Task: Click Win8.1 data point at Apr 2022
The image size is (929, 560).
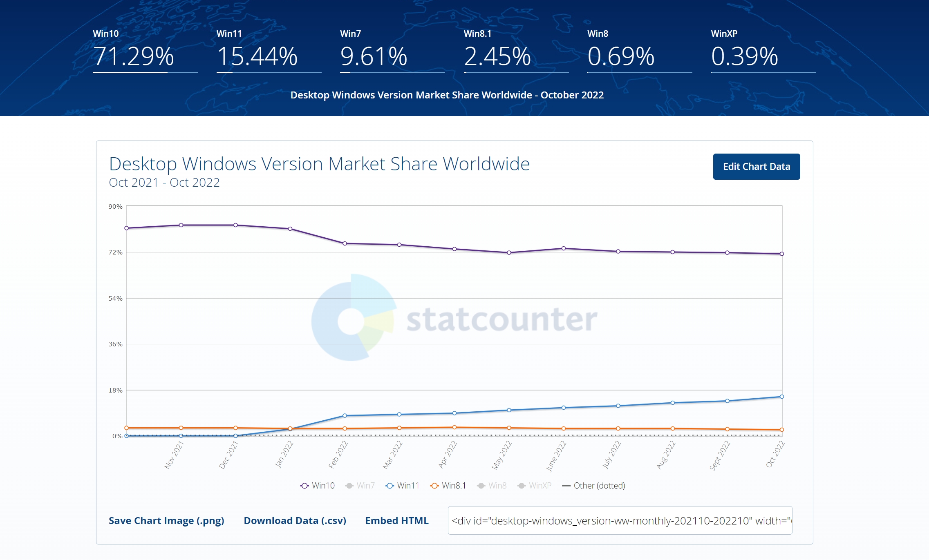Action: 454,427
